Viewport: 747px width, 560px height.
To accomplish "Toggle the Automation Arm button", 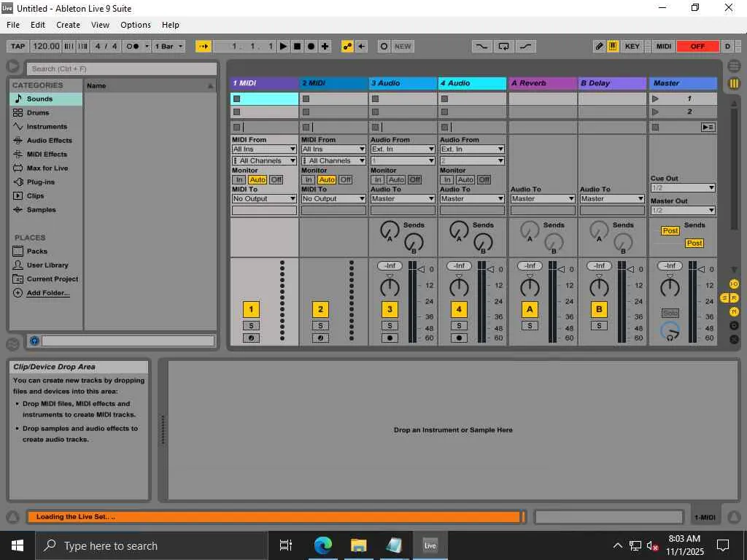I will click(347, 46).
